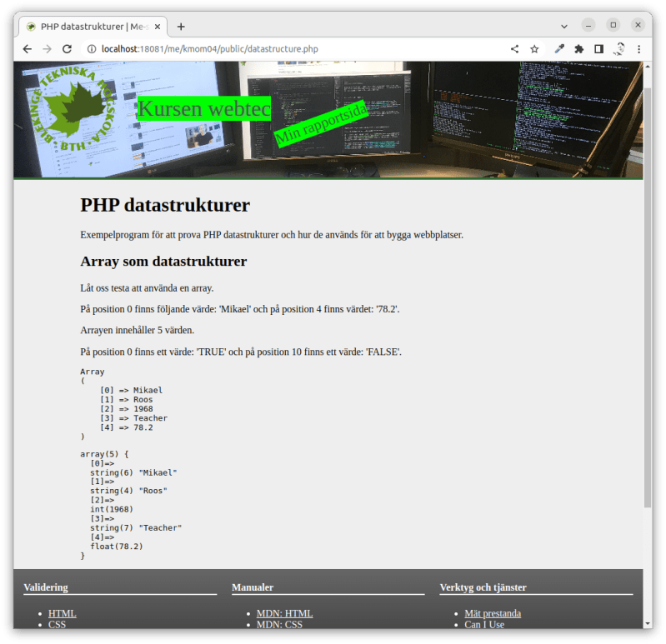Reload the page with the refresh icon
This screenshot has width=666, height=644.
(68, 49)
